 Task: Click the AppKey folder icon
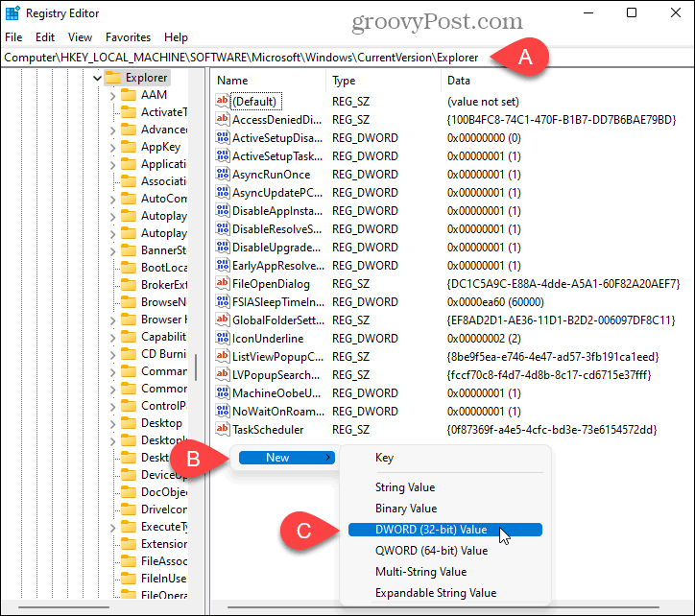click(x=129, y=147)
